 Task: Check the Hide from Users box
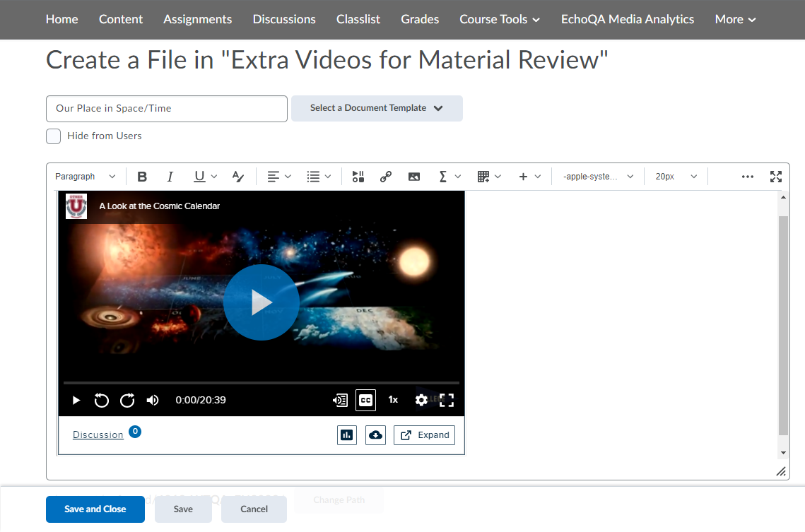[x=54, y=136]
